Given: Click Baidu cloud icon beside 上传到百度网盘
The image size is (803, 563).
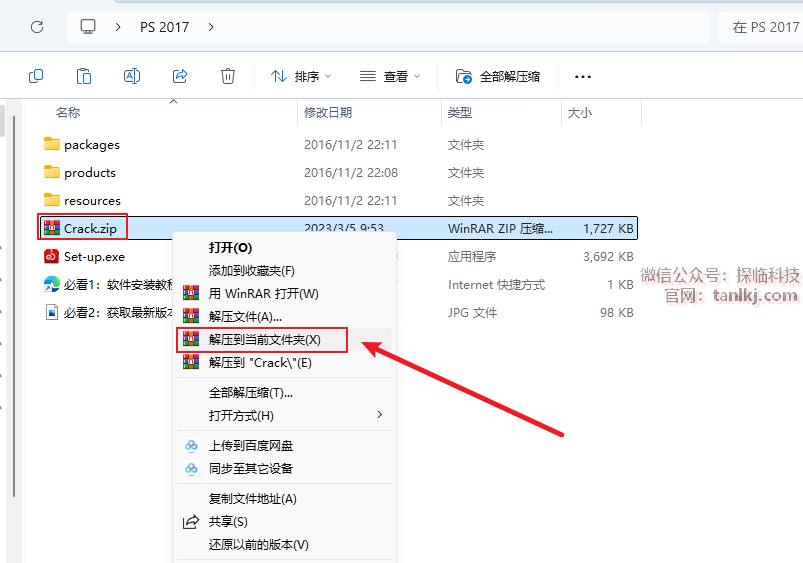Looking at the screenshot, I should (191, 446).
